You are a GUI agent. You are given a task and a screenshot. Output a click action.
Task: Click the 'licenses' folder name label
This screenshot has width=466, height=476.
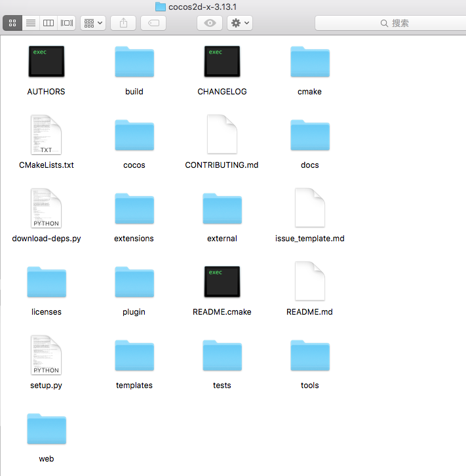47,312
